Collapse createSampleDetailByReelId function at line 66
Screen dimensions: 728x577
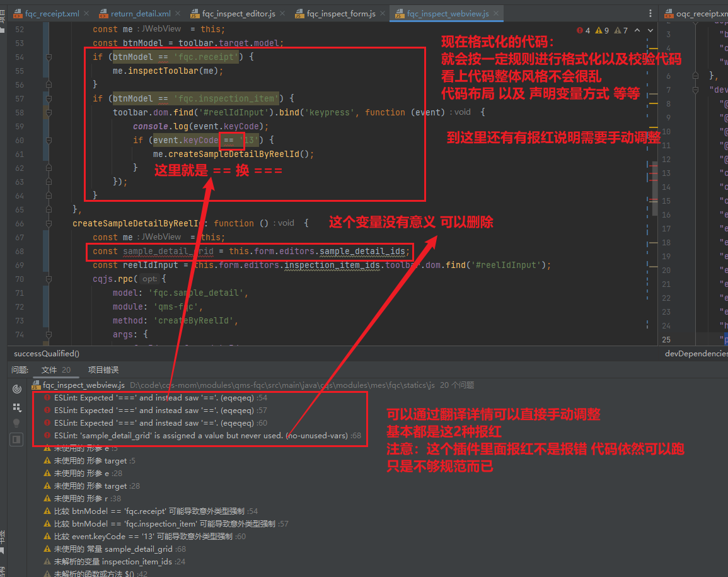(49, 223)
